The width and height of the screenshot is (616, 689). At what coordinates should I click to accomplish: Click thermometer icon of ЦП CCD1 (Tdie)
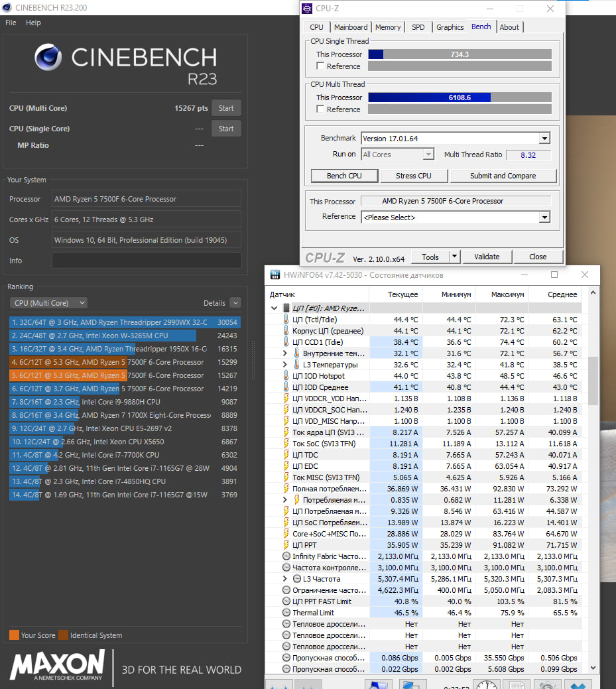(x=286, y=342)
